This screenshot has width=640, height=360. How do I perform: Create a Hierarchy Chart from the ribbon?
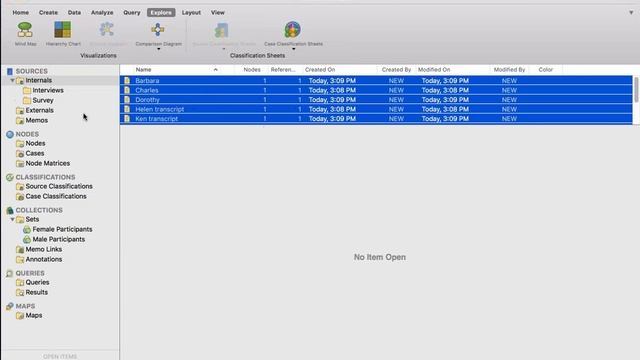pyautogui.click(x=63, y=30)
